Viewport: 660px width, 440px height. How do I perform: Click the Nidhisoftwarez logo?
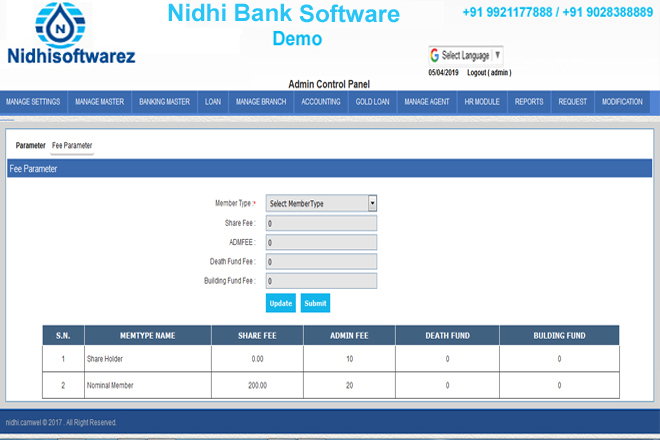(71, 33)
